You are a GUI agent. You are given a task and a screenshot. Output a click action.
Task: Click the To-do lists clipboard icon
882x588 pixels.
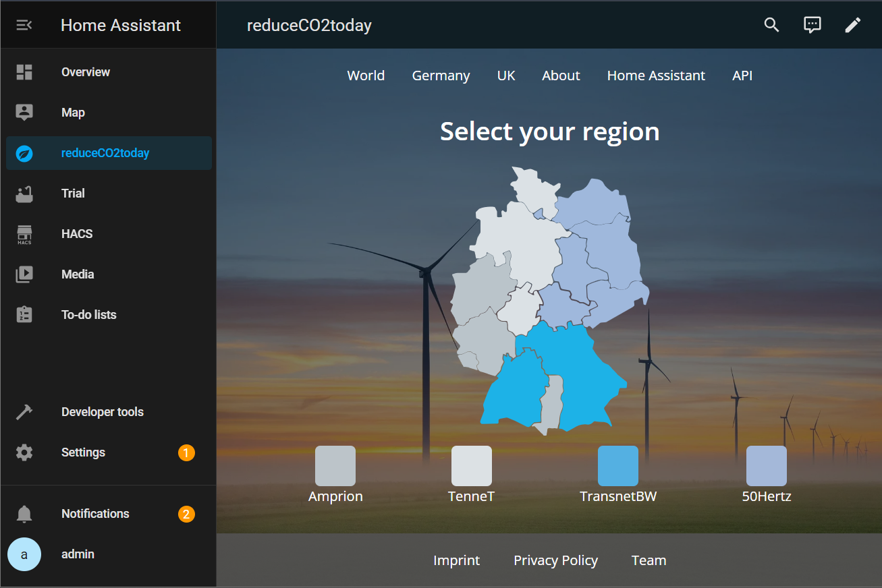[x=24, y=315]
